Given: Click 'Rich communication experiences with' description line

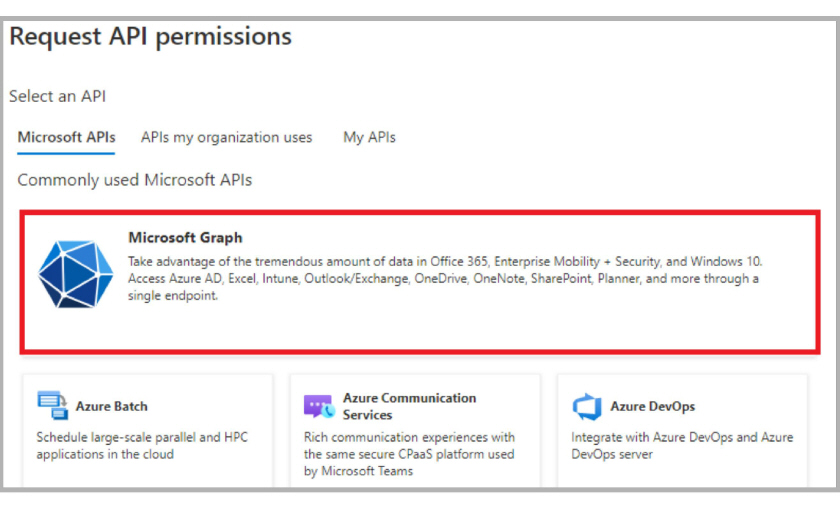Looking at the screenshot, I should coord(409,437).
